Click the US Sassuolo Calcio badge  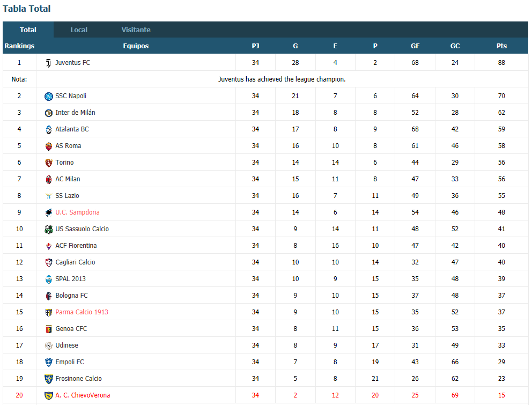click(48, 229)
